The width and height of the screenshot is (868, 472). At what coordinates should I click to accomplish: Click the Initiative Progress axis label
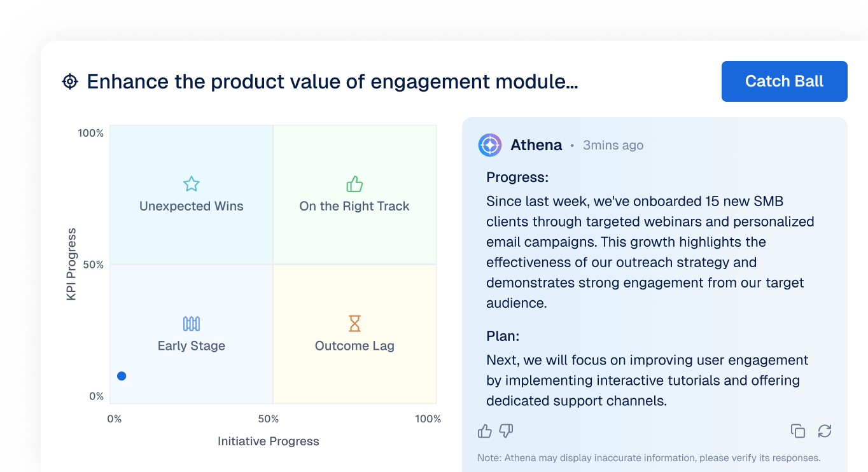pos(269,441)
